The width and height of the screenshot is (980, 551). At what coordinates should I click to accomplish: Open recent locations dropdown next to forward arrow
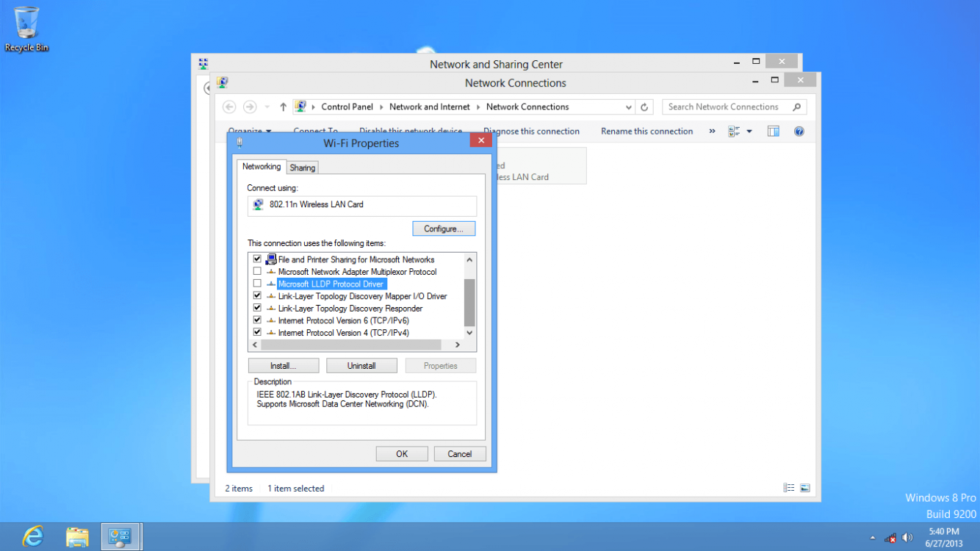pos(267,107)
